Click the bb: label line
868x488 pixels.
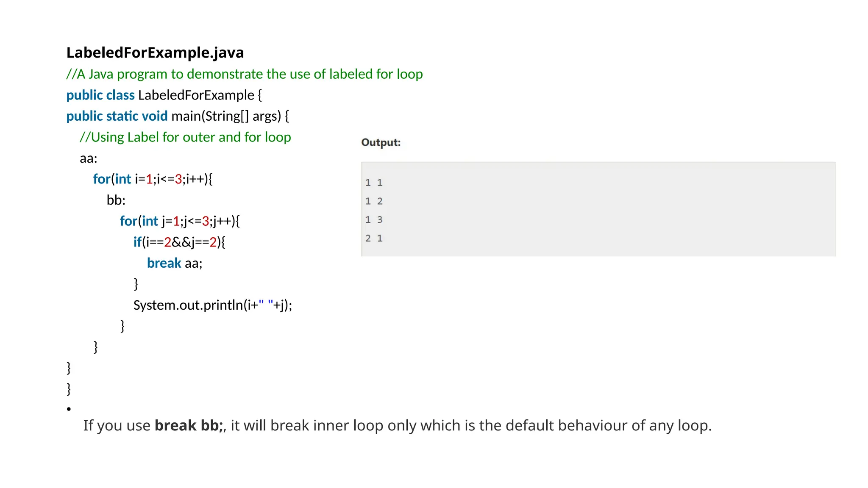(116, 200)
